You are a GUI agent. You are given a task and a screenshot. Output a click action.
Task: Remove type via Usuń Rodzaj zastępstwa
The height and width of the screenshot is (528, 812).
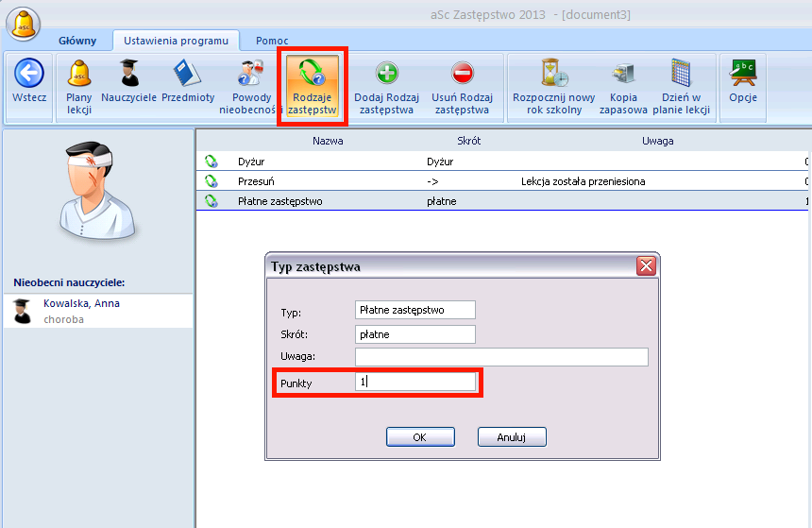point(462,87)
